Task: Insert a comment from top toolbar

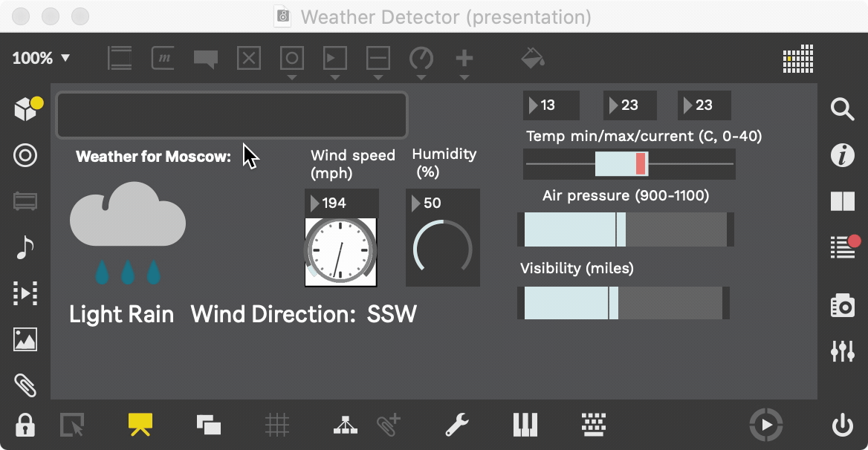Action: coord(205,59)
